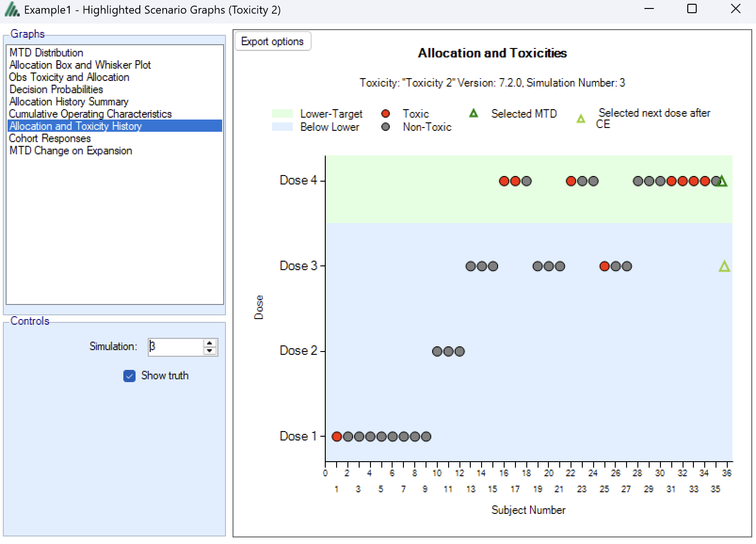The height and width of the screenshot is (544, 756).
Task: Click the Toxic red legend icon
Action: pyautogui.click(x=386, y=113)
